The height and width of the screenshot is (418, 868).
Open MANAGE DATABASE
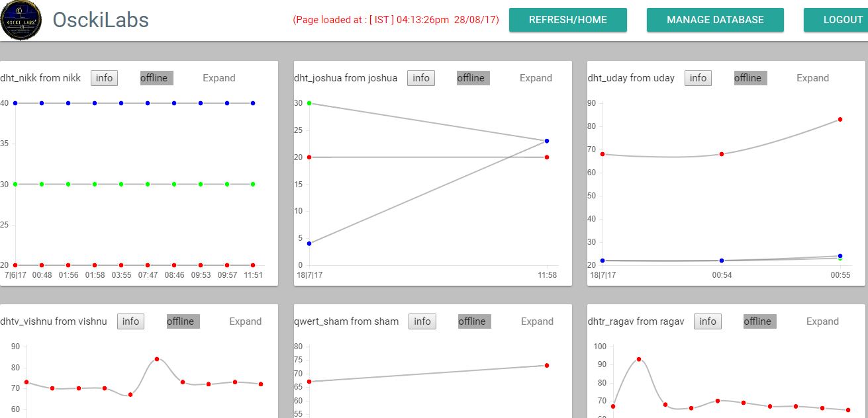715,20
